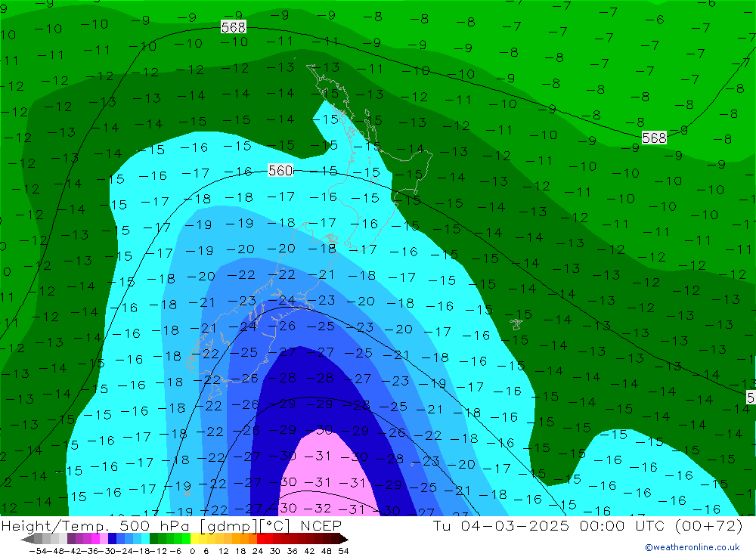Click the '54' legend scale label
Screen dimensions: 756x554
[343, 551]
